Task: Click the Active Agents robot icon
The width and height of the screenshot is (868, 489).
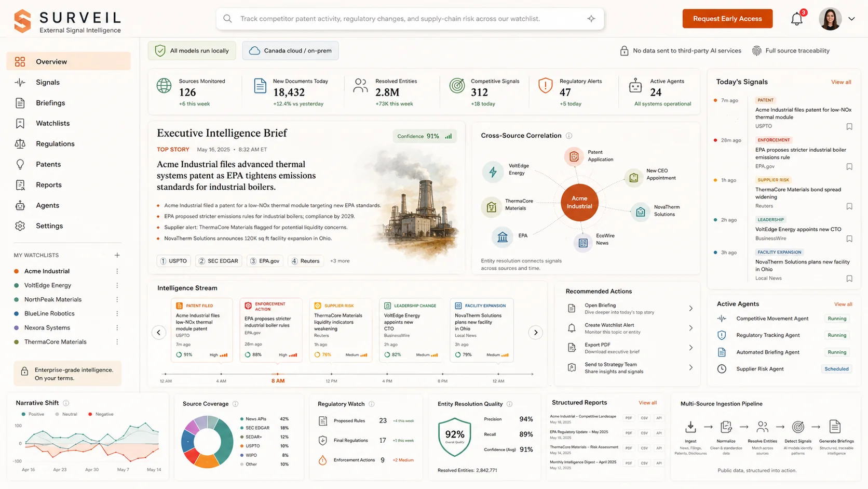Action: point(635,86)
